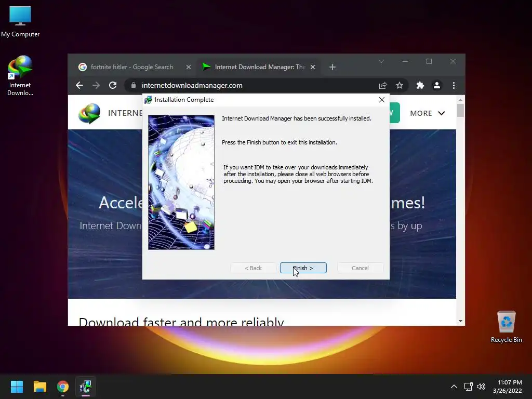Open the clock showing 11:07 PM
This screenshot has width=532, height=399.
[x=508, y=387]
